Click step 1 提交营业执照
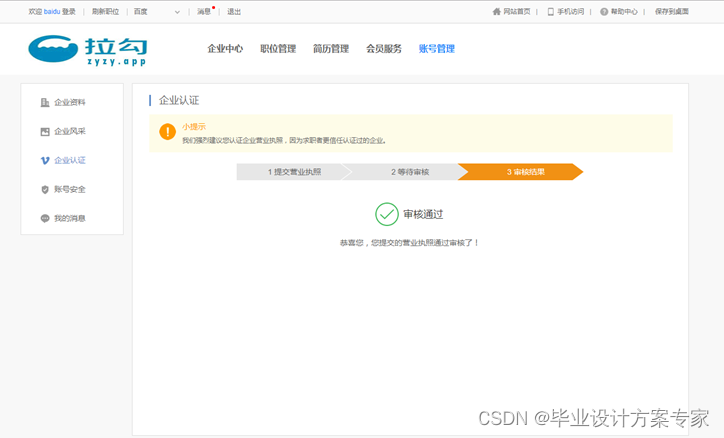 click(294, 172)
